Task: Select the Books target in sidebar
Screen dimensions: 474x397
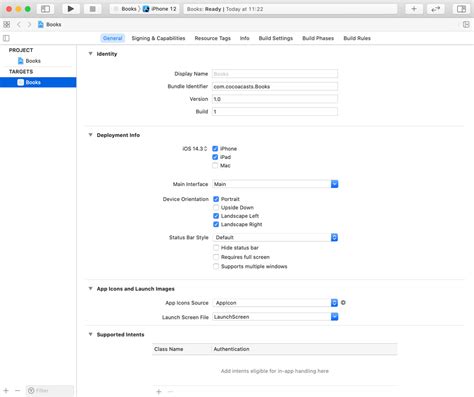Action: 38,82
